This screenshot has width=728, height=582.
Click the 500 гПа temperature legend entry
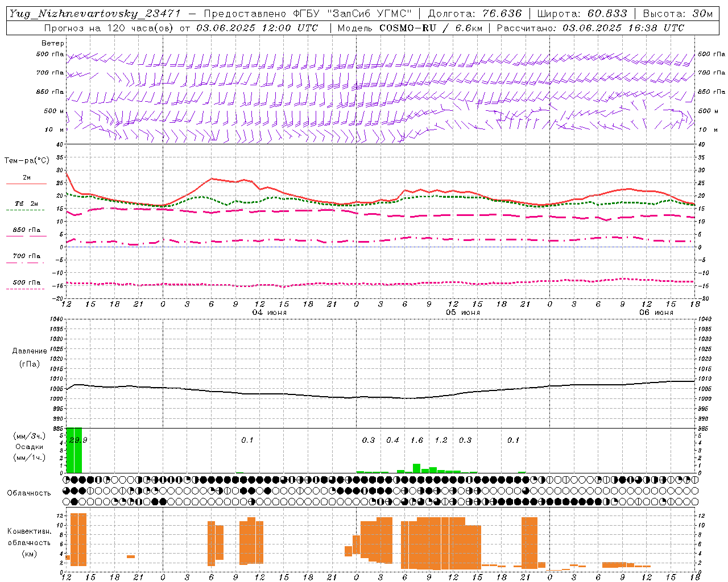point(27,282)
